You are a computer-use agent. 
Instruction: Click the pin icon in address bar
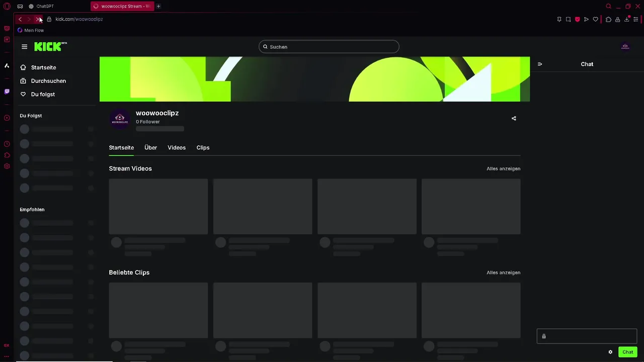click(559, 20)
